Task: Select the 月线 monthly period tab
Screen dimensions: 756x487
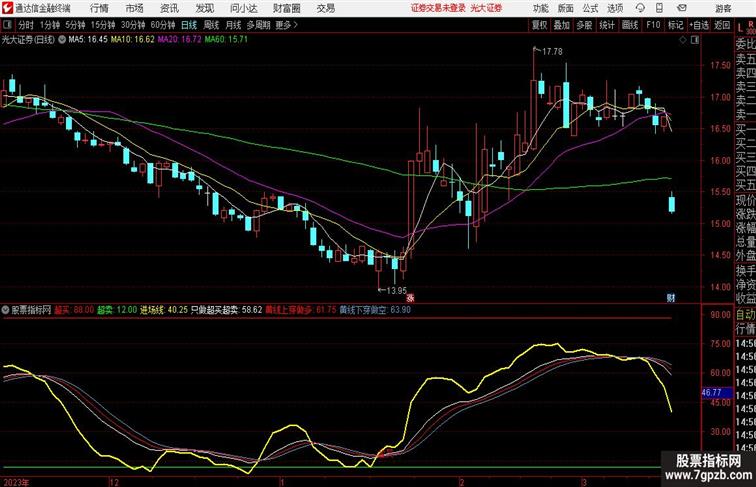Action: pos(233,25)
